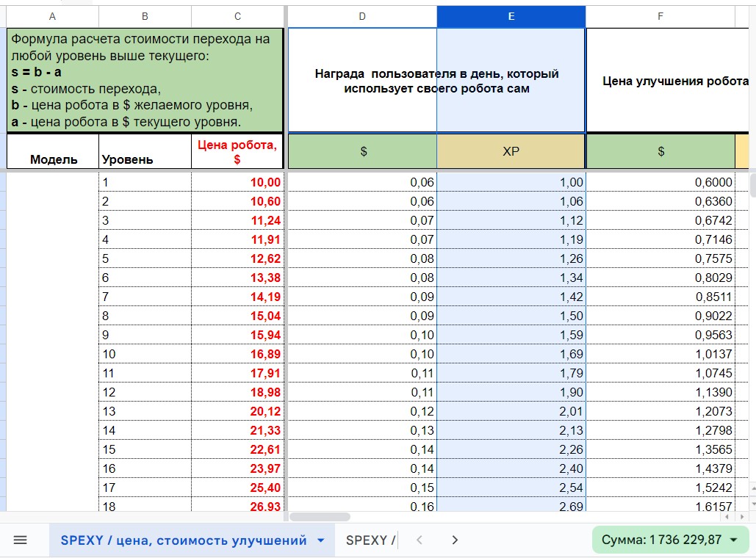Select column F header
Screen dimensions: 756x558
[x=660, y=16]
